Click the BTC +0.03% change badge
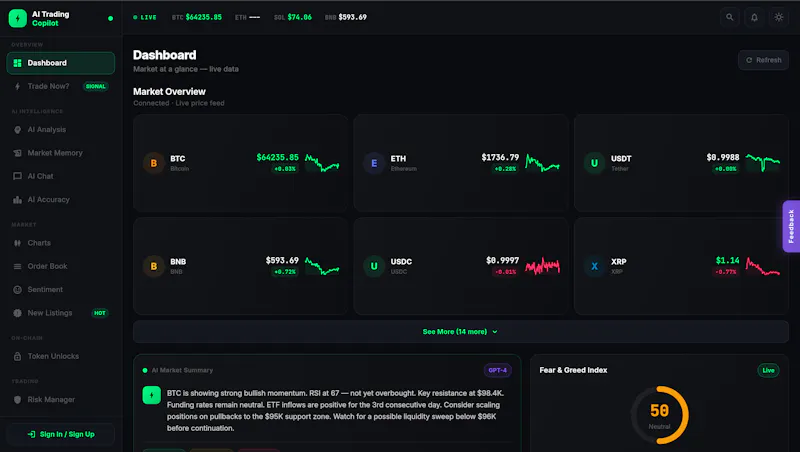 coord(285,169)
